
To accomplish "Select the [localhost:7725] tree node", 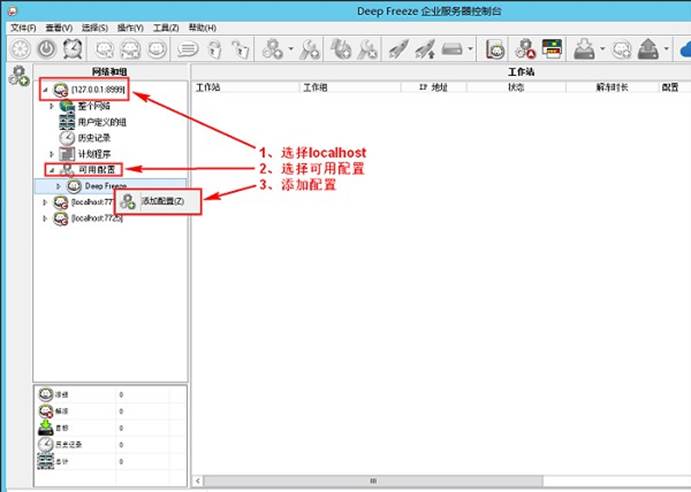I will point(97,218).
